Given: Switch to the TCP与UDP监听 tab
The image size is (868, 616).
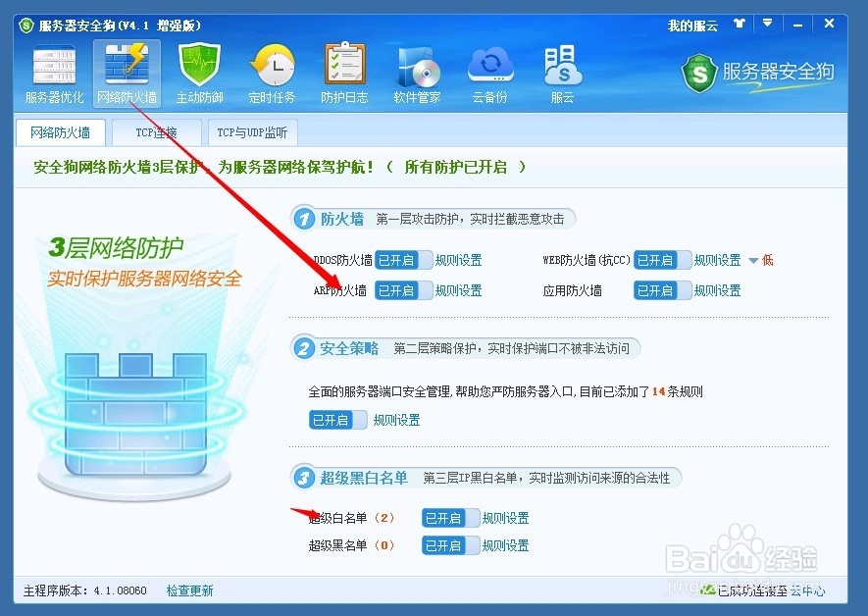Looking at the screenshot, I should 252,132.
